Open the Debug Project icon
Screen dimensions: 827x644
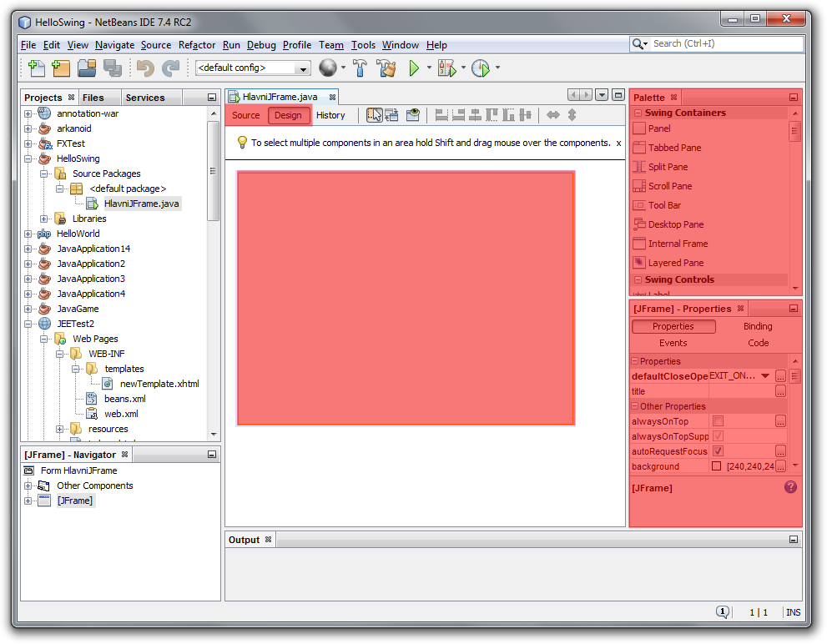point(447,68)
